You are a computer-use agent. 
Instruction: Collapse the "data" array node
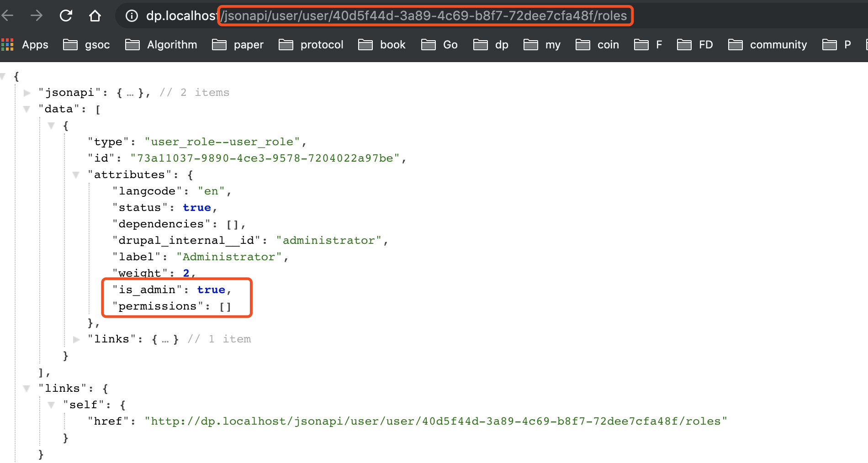pyautogui.click(x=27, y=109)
